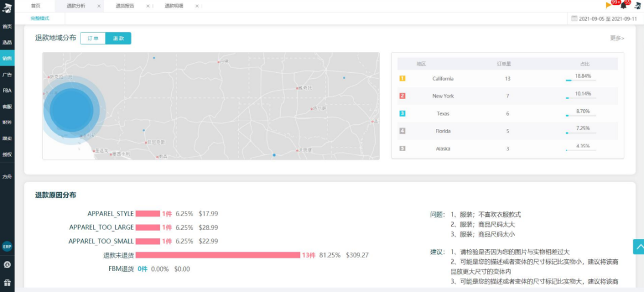Viewport: 644px width, 292px height.
Task: Open the 财务 sidebar menu item
Action: point(7,122)
